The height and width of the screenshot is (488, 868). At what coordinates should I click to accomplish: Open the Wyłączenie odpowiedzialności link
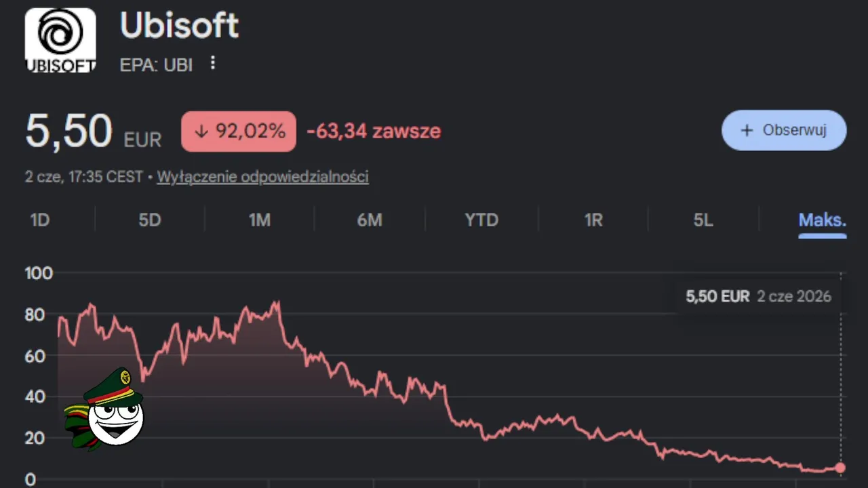point(263,177)
